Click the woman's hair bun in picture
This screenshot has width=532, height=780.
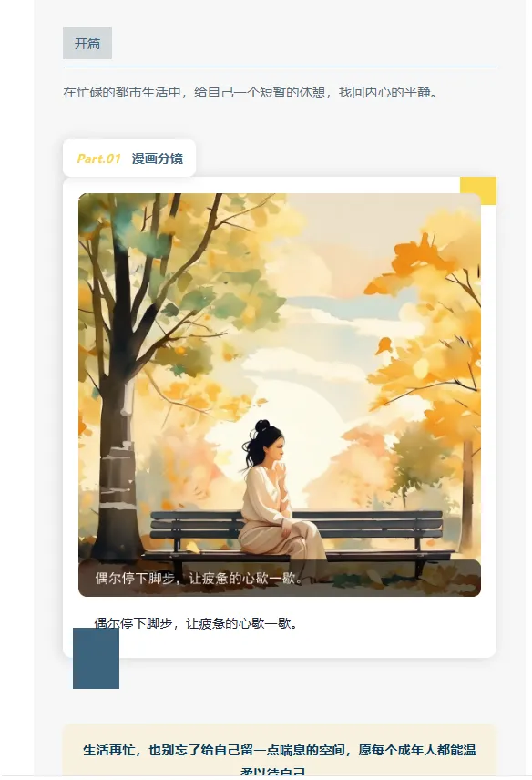(262, 426)
